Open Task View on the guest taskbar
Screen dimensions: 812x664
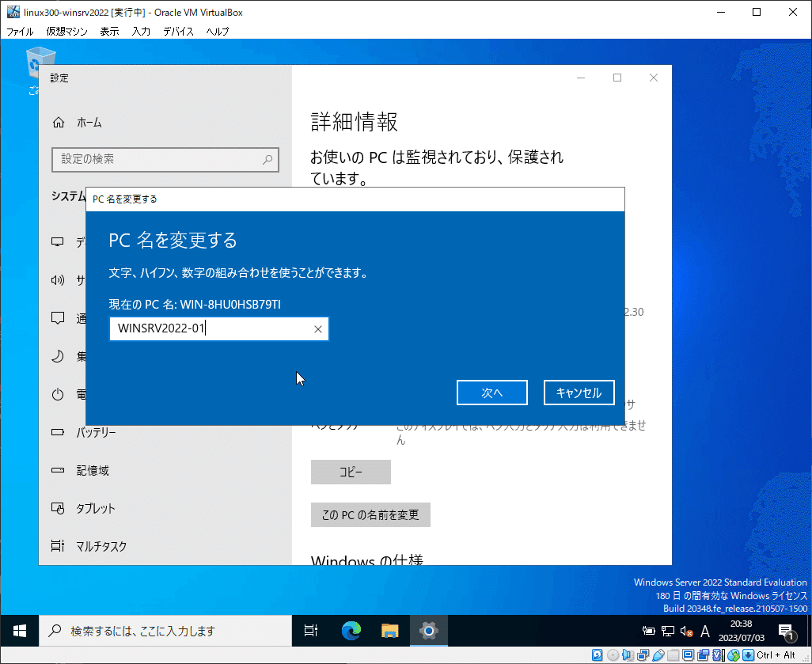coord(311,631)
